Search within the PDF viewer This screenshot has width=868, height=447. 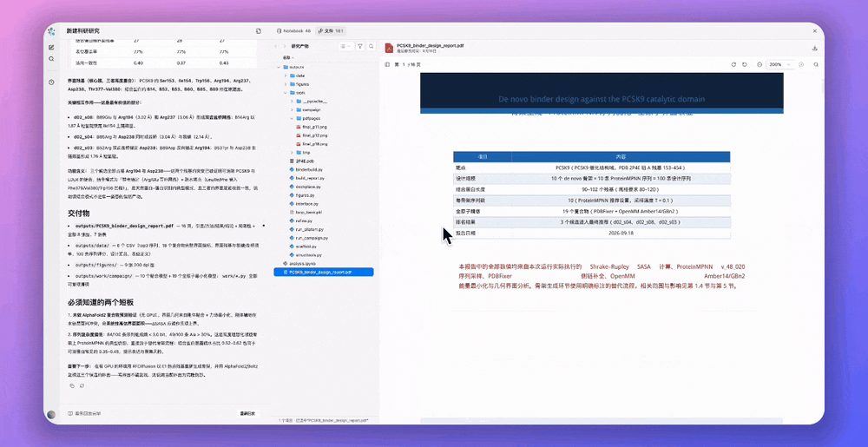(816, 65)
